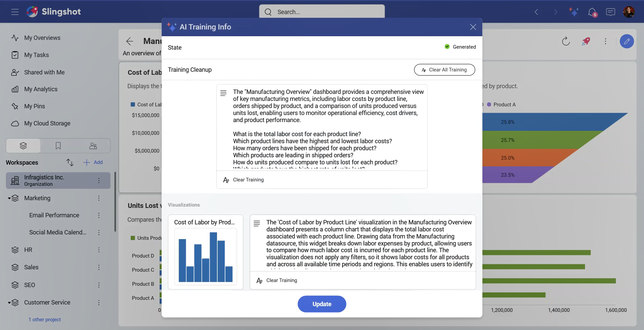Click the Product A legend entry
This screenshot has width=644, height=330.
tap(501, 105)
